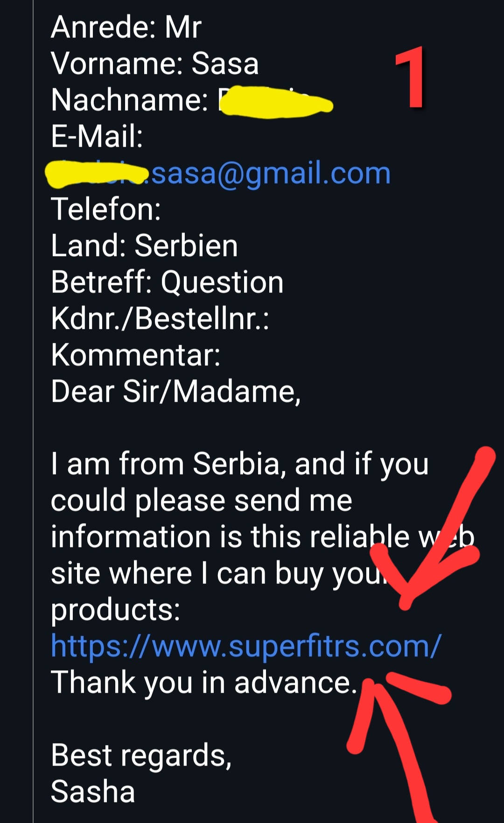Image resolution: width=504 pixels, height=823 pixels.
Task: Open the superfitrs.com website link
Action: (x=246, y=647)
